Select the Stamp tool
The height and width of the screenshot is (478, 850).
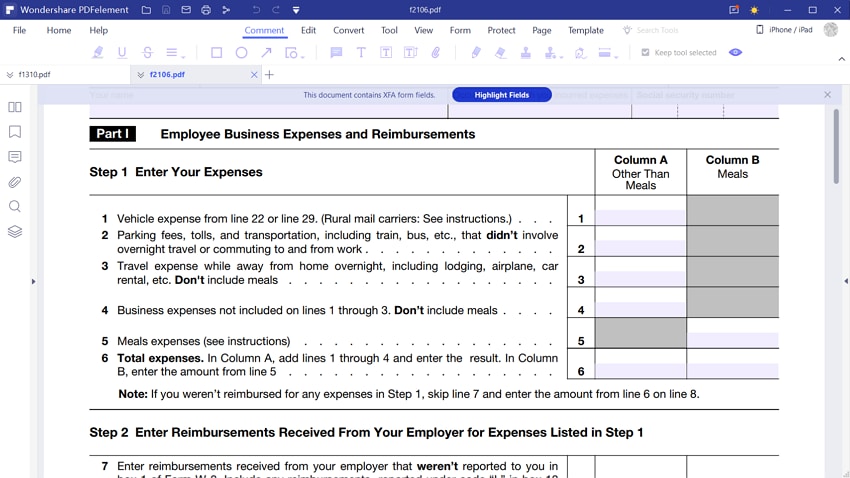525,53
